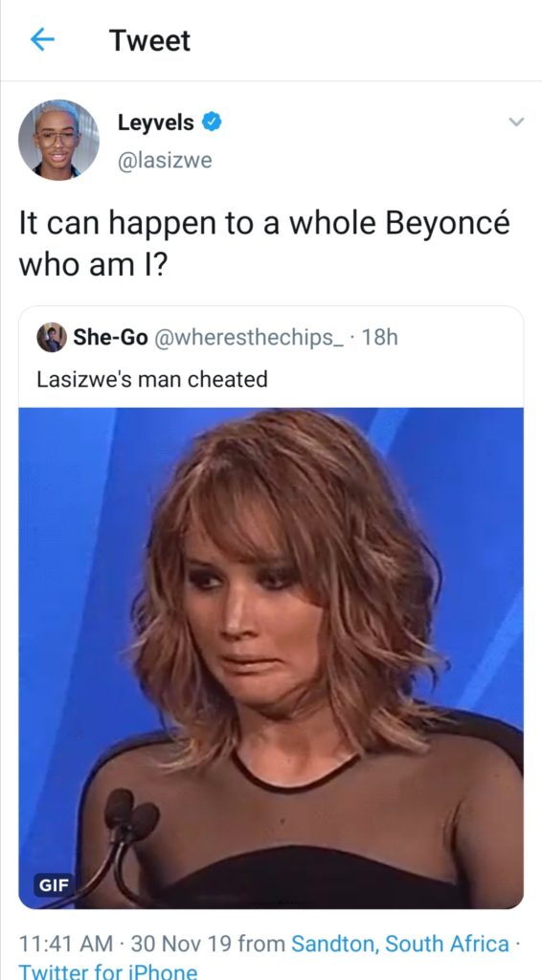Open Leyvels' profile picture

(58, 140)
